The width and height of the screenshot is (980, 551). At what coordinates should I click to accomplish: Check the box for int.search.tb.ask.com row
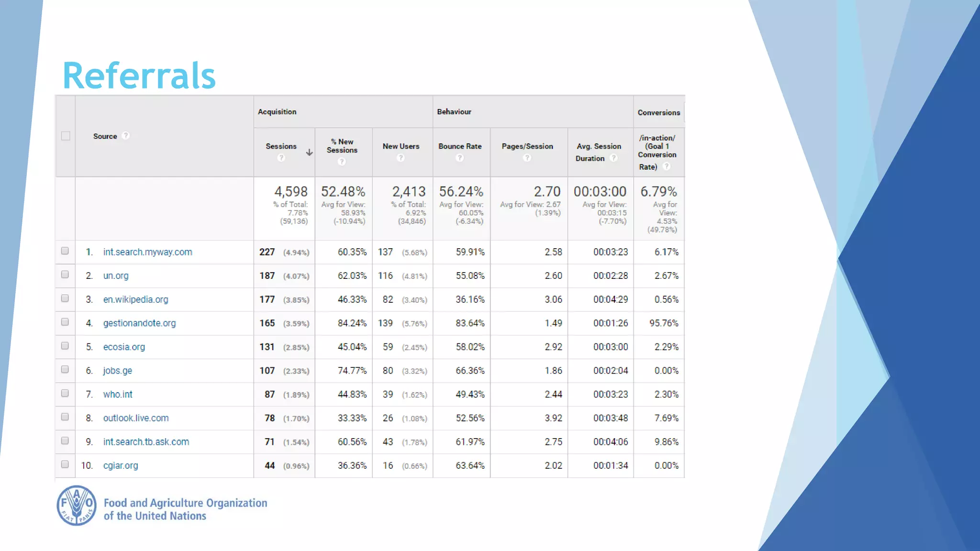[65, 441]
